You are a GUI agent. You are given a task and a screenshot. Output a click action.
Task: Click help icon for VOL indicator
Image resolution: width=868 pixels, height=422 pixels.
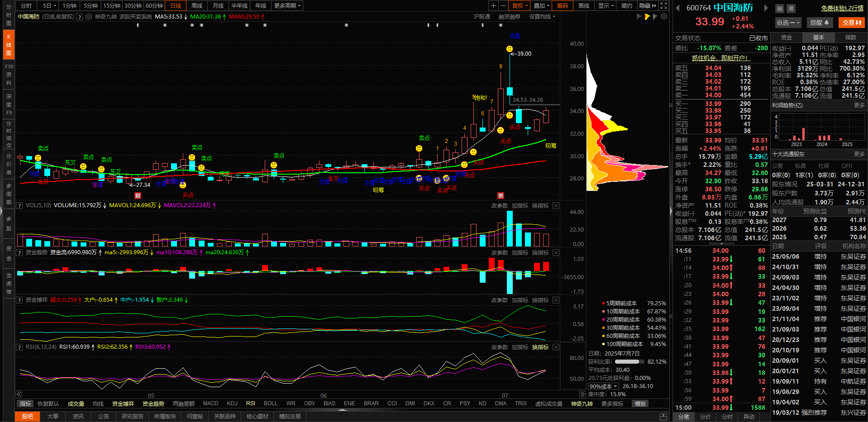[x=19, y=206]
